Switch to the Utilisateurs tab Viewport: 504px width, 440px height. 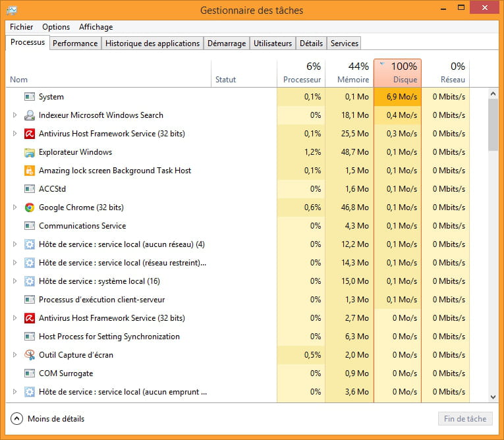click(x=273, y=43)
